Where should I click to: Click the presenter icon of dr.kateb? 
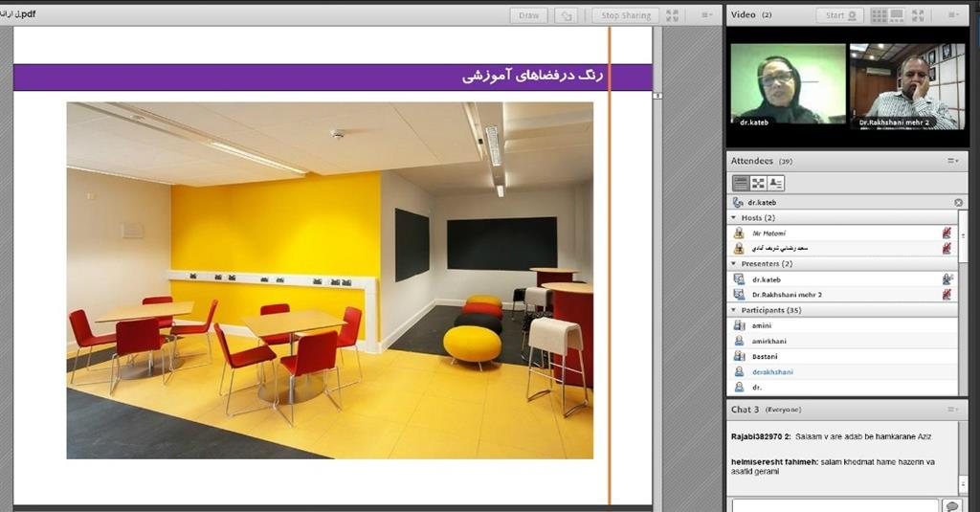click(739, 279)
